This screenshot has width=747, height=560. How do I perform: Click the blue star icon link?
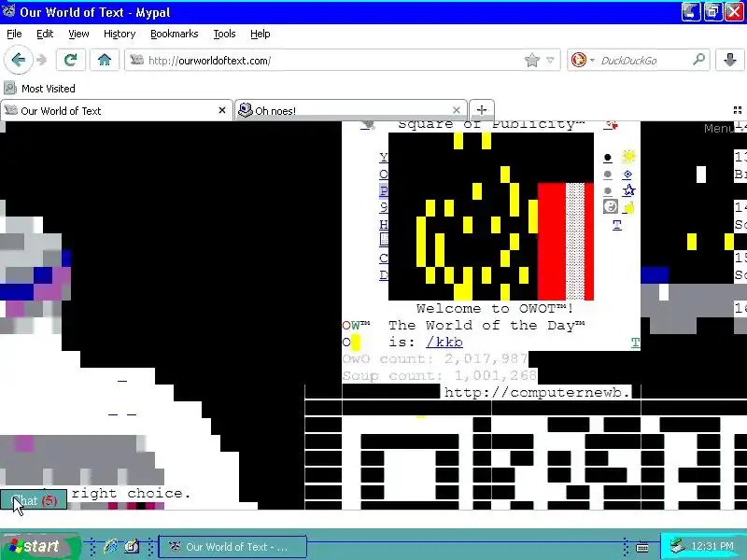(x=628, y=190)
